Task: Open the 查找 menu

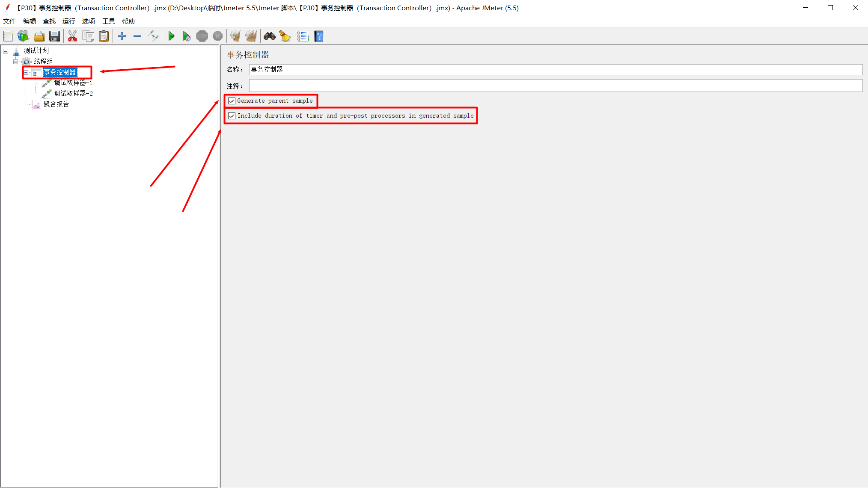Action: pyautogui.click(x=49, y=21)
